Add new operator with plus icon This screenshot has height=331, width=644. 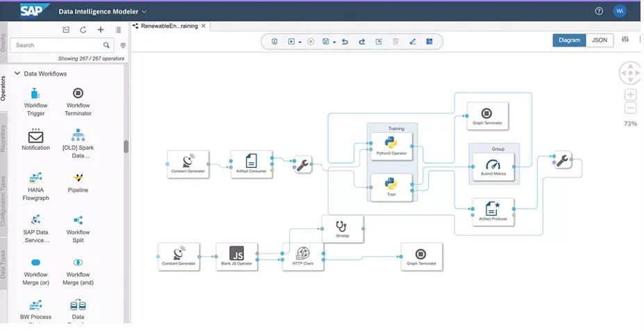point(101,30)
